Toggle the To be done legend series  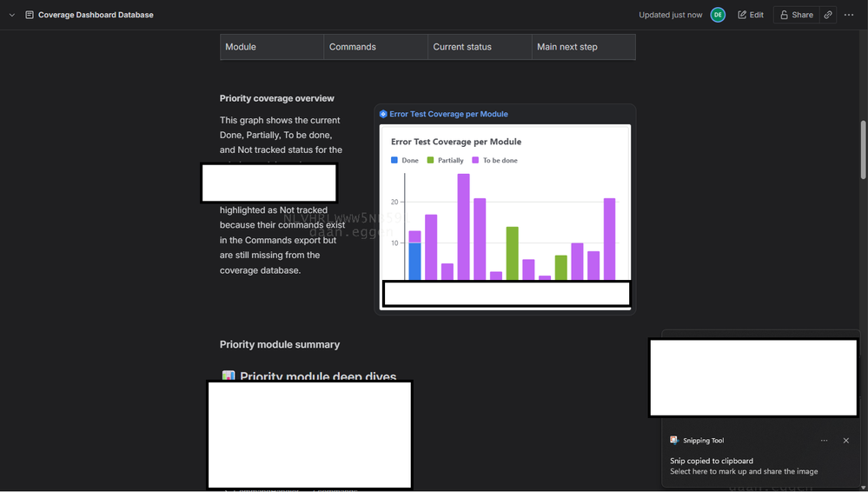(494, 160)
